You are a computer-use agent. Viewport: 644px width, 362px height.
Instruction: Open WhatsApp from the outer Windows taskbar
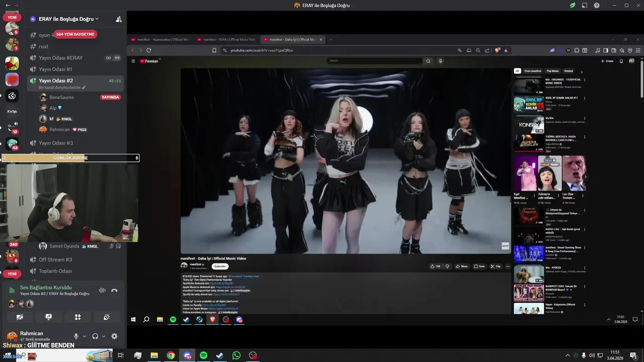(236, 355)
